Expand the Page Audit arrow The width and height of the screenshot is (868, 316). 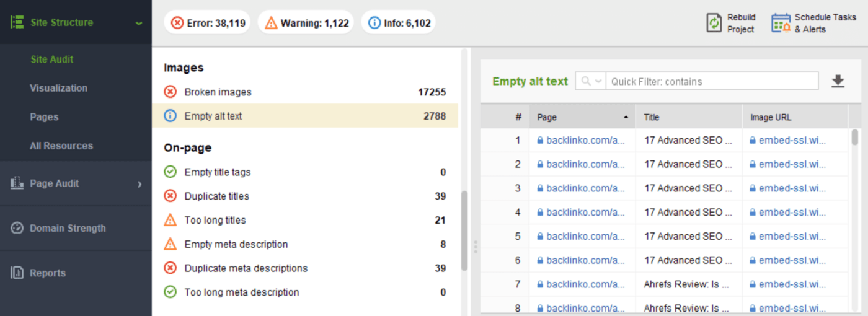[139, 183]
